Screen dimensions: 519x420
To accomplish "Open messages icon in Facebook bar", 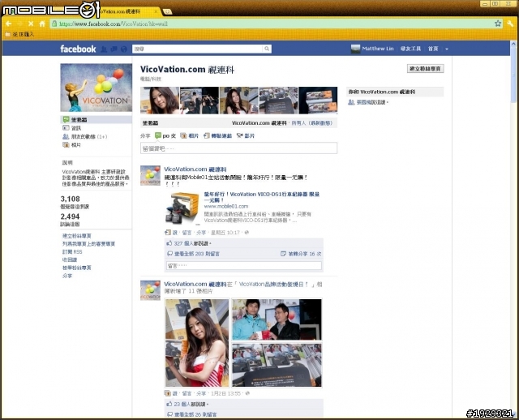I will coord(114,49).
